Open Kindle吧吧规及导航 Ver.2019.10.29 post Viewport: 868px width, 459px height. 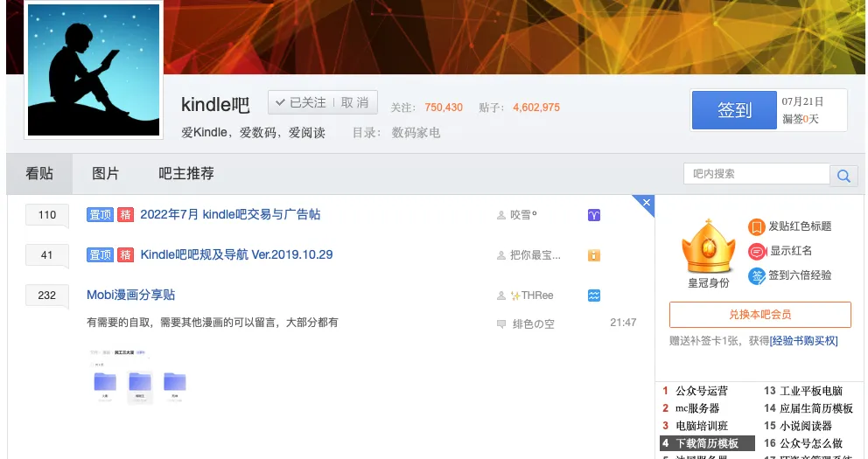(236, 255)
